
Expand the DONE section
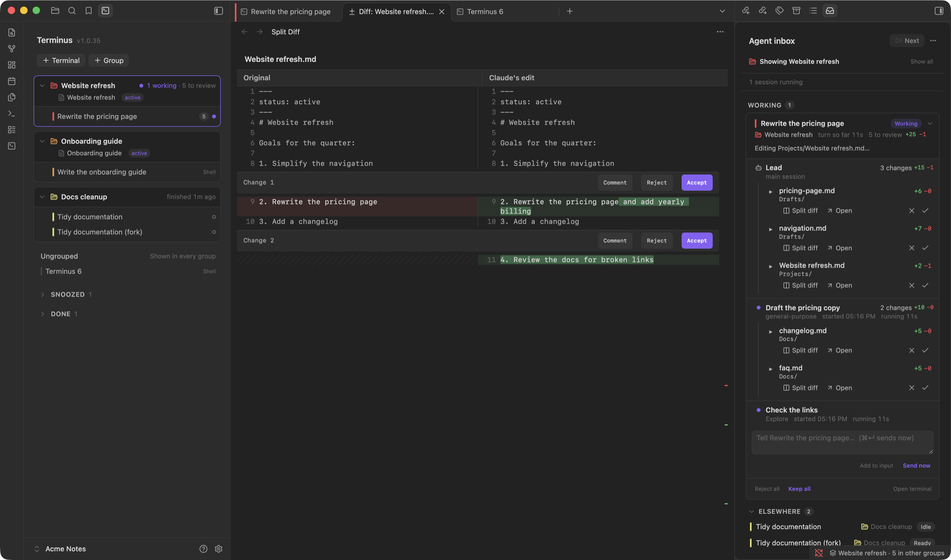click(x=42, y=314)
